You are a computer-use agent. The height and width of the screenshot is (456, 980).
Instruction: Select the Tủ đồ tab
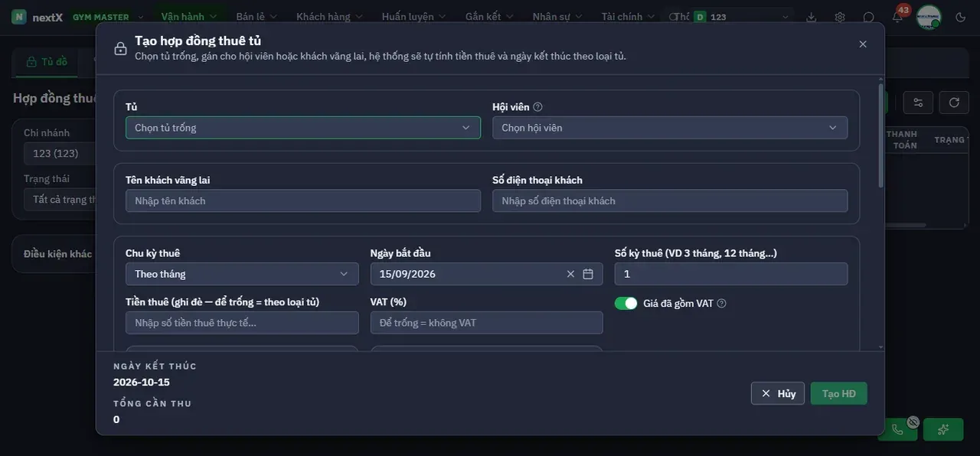click(x=47, y=62)
